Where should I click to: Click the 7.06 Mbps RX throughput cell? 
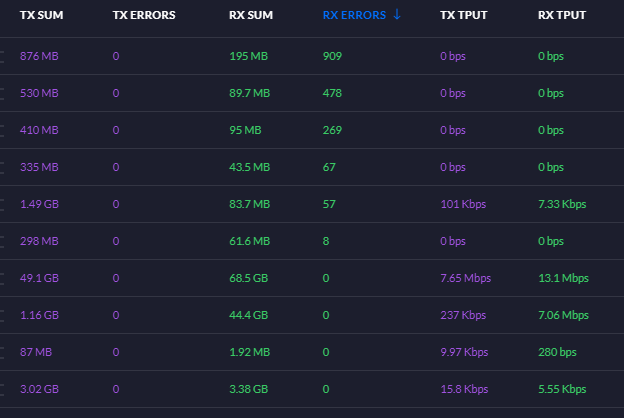point(564,315)
